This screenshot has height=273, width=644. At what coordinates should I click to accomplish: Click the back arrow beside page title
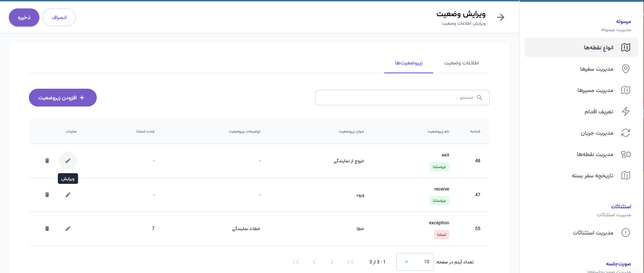(501, 17)
